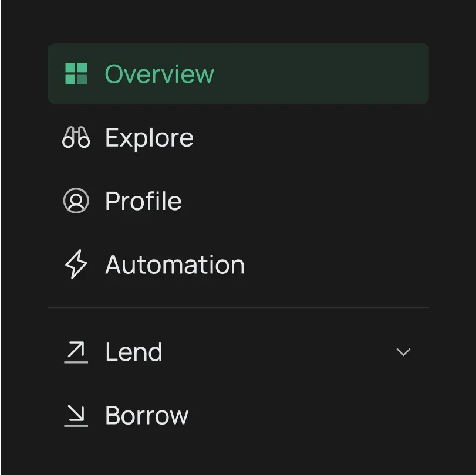Image resolution: width=476 pixels, height=475 pixels.
Task: Open the Borrow label
Action: coord(147,416)
